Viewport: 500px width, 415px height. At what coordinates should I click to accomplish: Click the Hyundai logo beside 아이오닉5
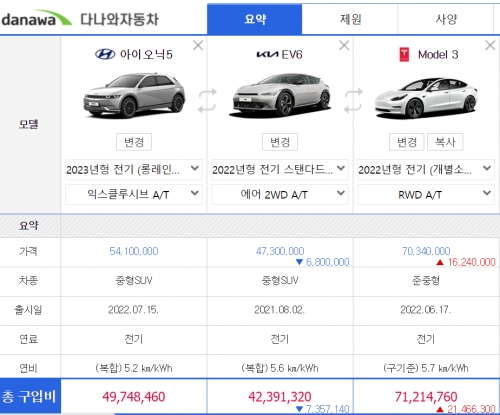coord(105,54)
